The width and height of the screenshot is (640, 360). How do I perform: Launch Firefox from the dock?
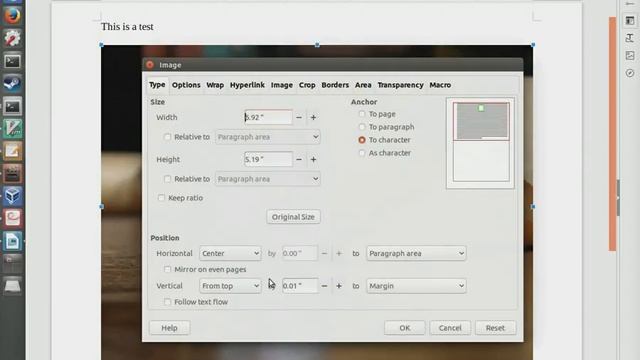point(12,16)
